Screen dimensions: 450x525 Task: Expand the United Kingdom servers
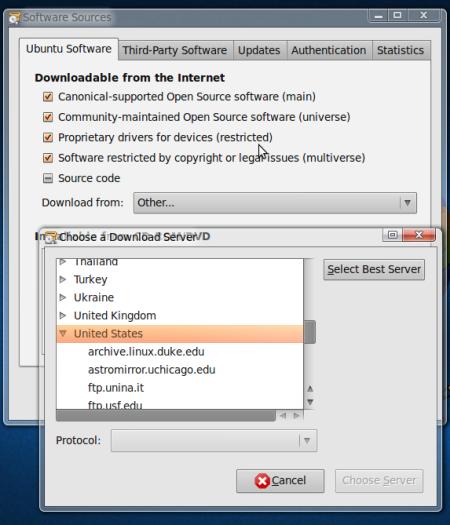[x=63, y=315]
